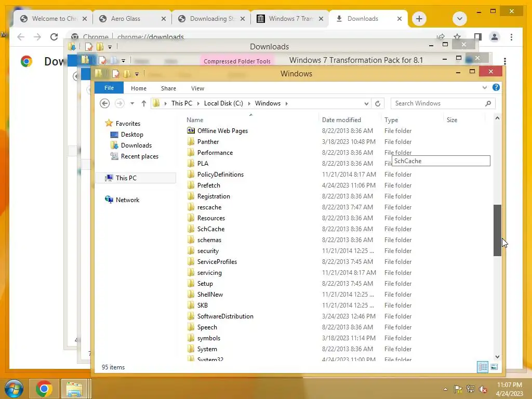The height and width of the screenshot is (399, 532).
Task: Click the search magnifier in Search Windows box
Action: (488, 103)
